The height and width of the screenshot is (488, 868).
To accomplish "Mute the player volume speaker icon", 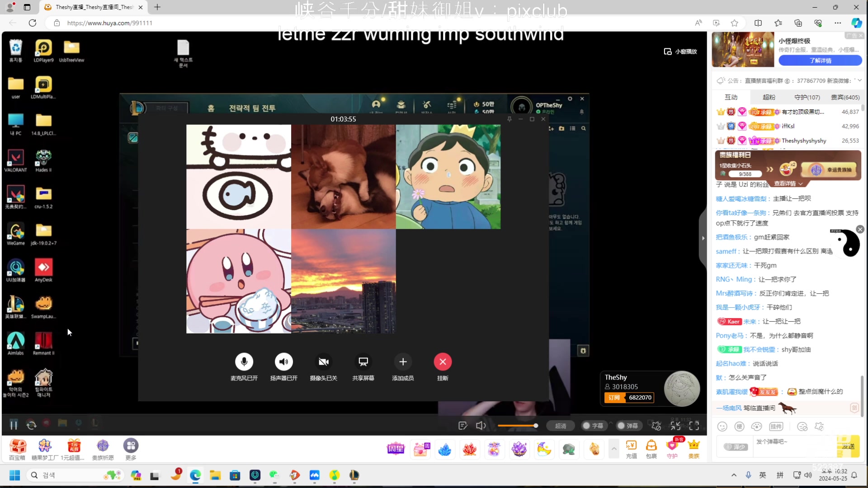I will coord(481,426).
